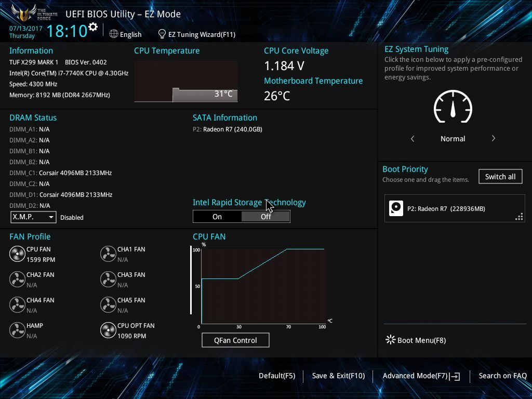Open the X.M.P. dropdown
Viewport: 532px width, 399px height.
pos(33,217)
